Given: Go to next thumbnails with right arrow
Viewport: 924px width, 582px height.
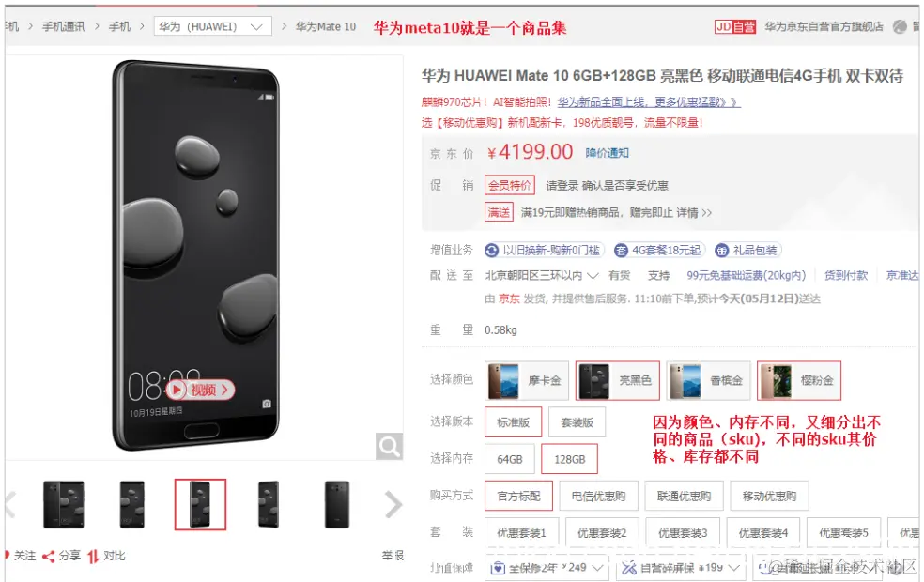Looking at the screenshot, I should (x=393, y=505).
